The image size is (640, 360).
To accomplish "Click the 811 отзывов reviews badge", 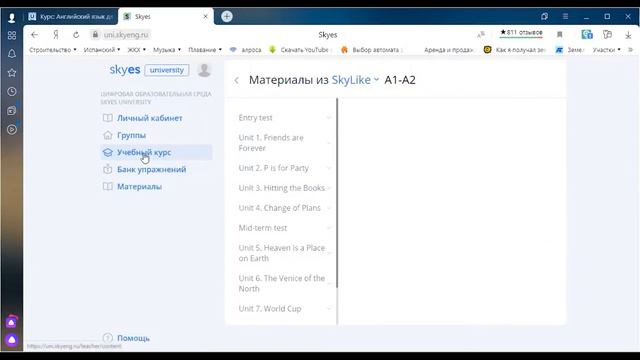I will pos(521,33).
